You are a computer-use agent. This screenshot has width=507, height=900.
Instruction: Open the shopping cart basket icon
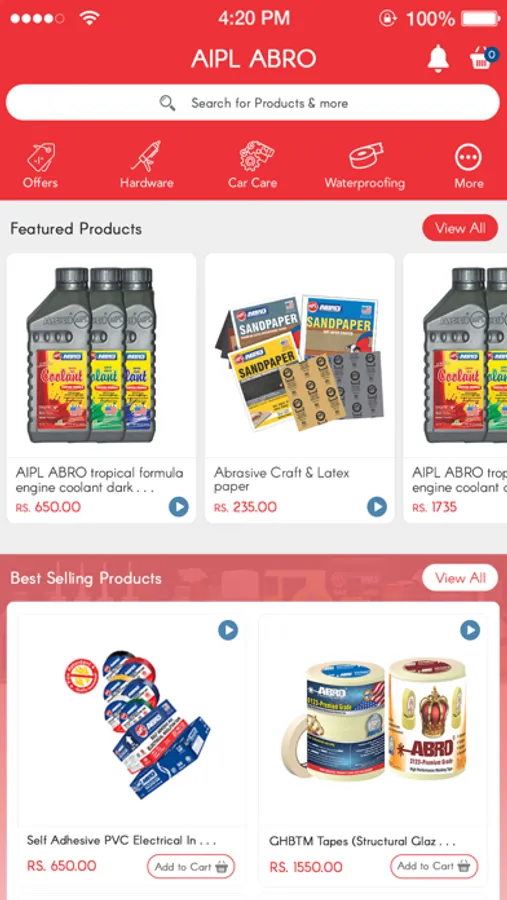(x=482, y=58)
